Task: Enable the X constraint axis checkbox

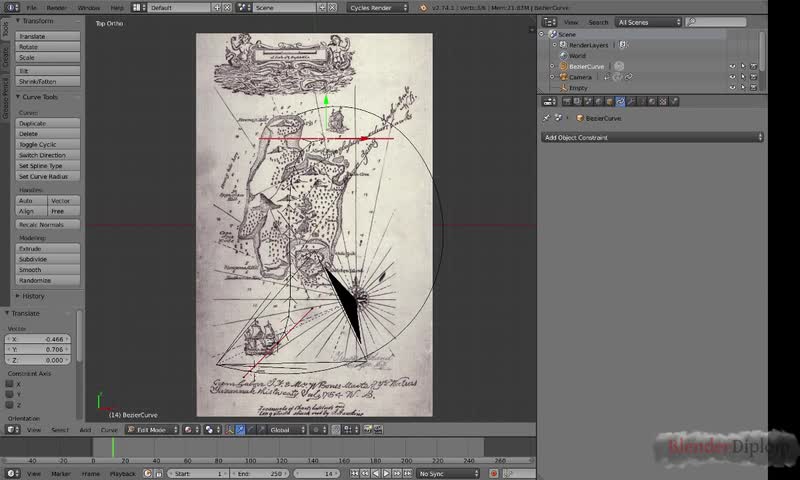Action: point(9,384)
